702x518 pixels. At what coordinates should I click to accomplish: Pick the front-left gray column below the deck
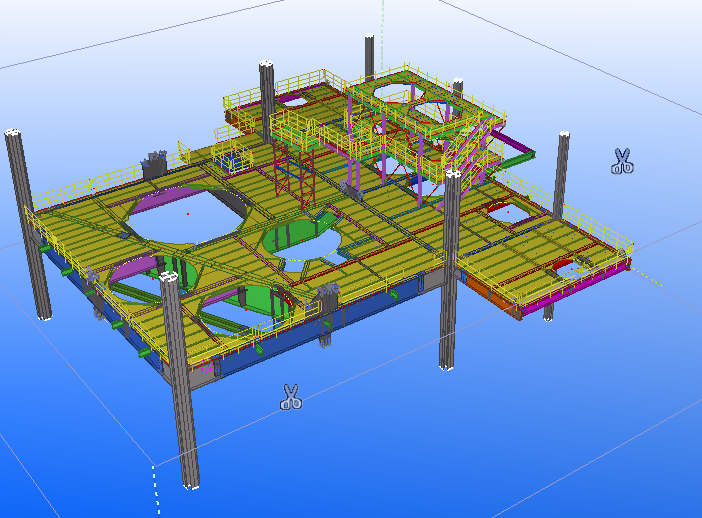(x=180, y=400)
